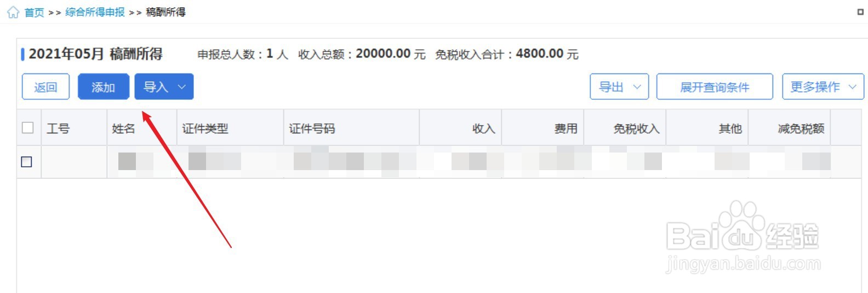Click the 返回 button
The image size is (868, 293).
(45, 87)
